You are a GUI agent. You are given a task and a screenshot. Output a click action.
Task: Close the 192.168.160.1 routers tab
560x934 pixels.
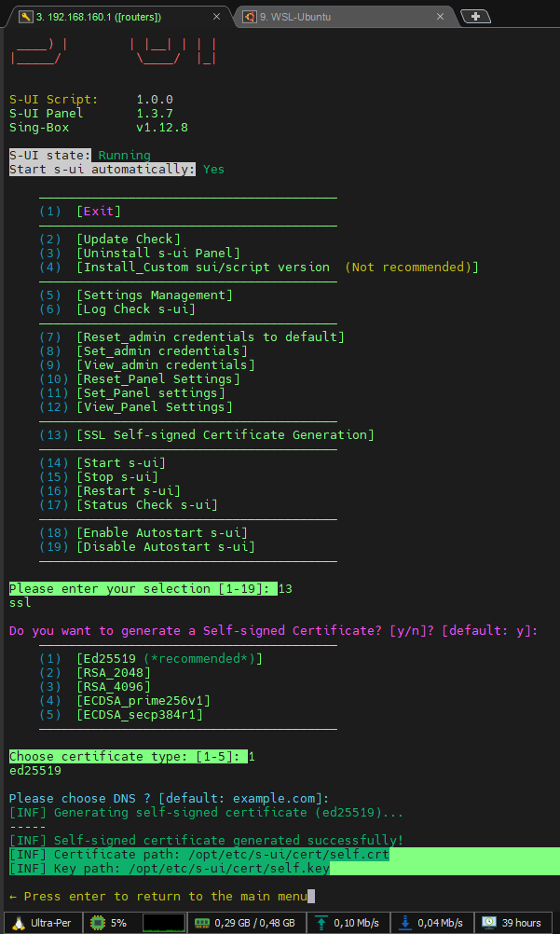coord(217,17)
